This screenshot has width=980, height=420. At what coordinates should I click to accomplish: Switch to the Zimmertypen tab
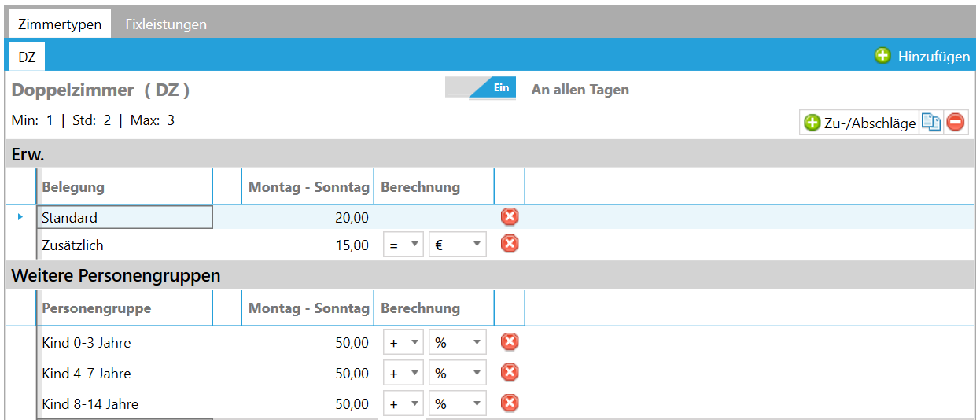pos(60,24)
